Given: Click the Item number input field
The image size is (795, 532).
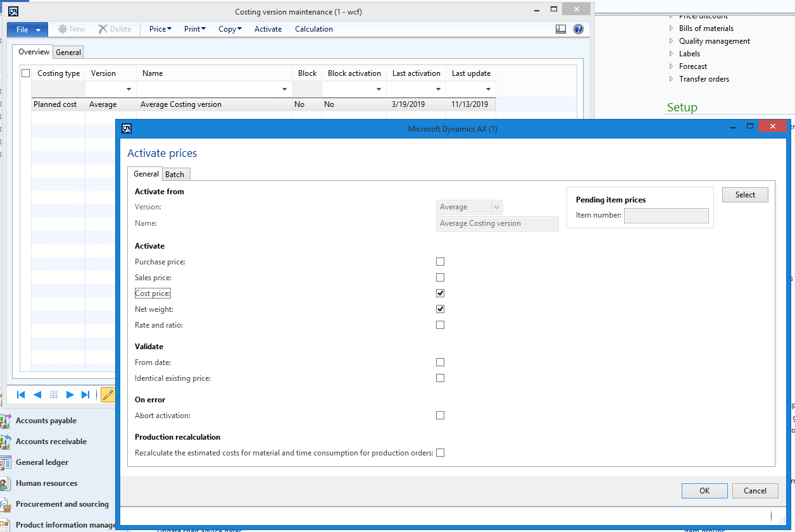Looking at the screenshot, I should pos(667,216).
